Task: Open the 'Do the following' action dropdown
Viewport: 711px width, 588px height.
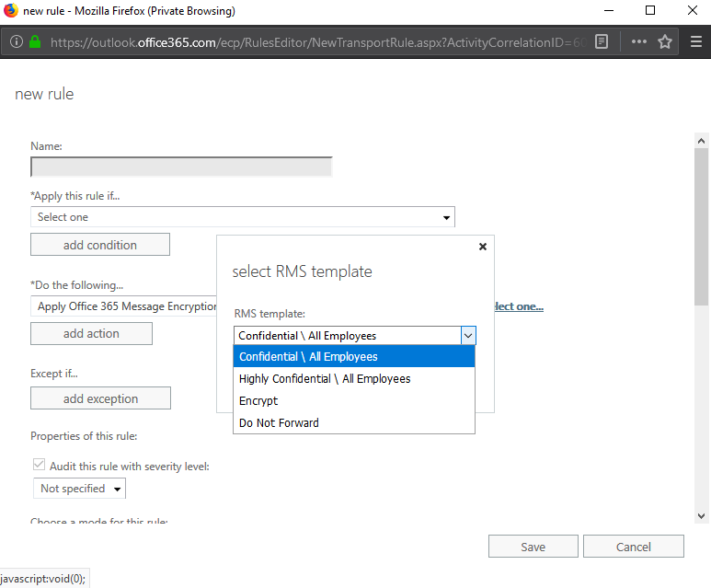Action: [x=124, y=306]
